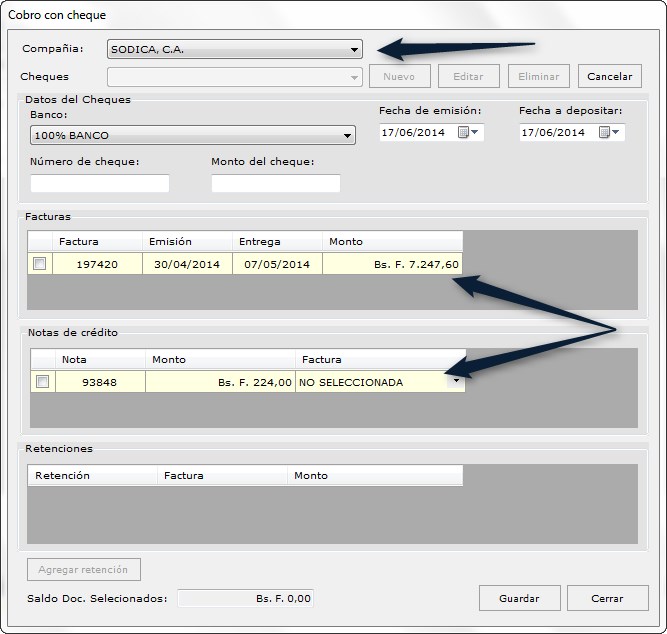This screenshot has width=667, height=634.
Task: Click the Agregar retención button
Action: pos(84,569)
